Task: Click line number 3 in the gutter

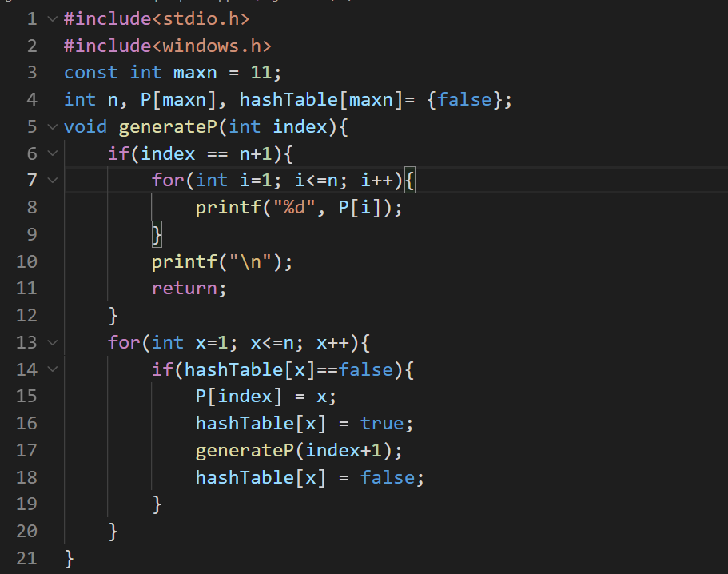Action: tap(32, 73)
